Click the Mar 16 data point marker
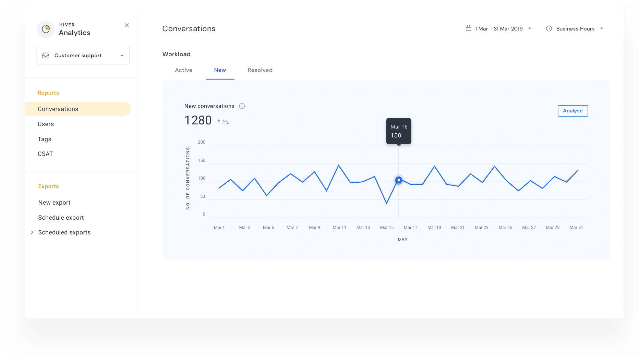The height and width of the screenshot is (364, 639). [x=398, y=180]
